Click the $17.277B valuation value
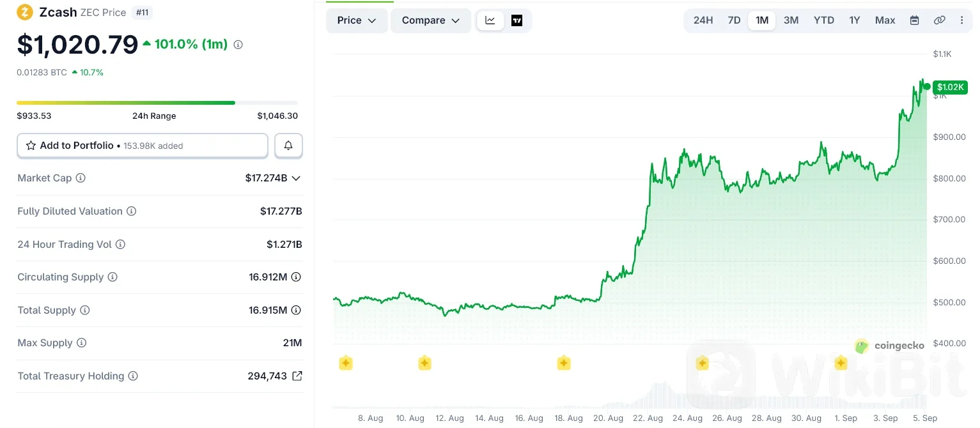The height and width of the screenshot is (428, 980). (x=281, y=211)
